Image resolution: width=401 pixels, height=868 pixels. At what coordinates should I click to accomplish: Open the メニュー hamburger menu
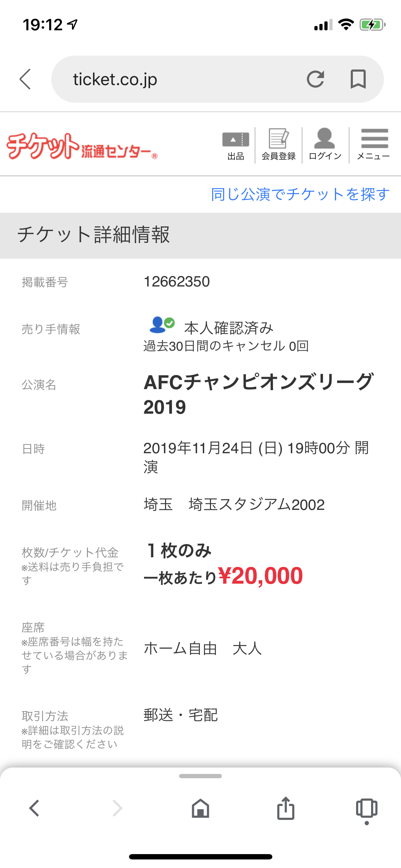(374, 145)
